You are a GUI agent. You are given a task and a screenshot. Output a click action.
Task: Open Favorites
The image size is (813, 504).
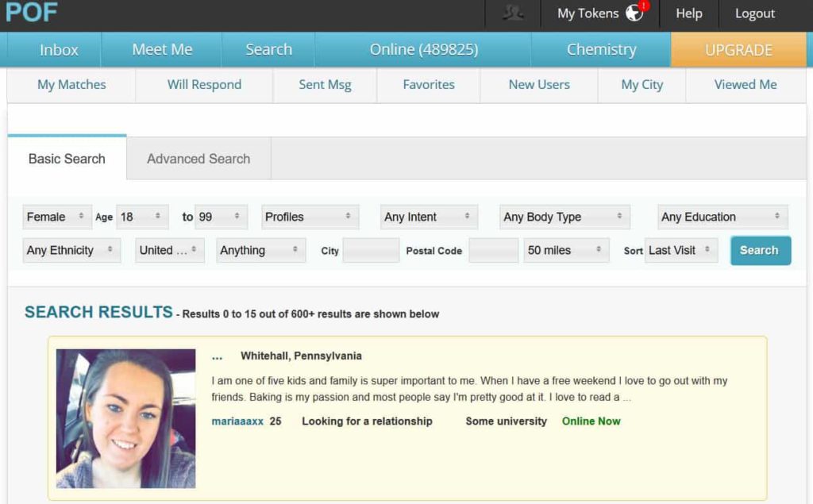tap(429, 84)
